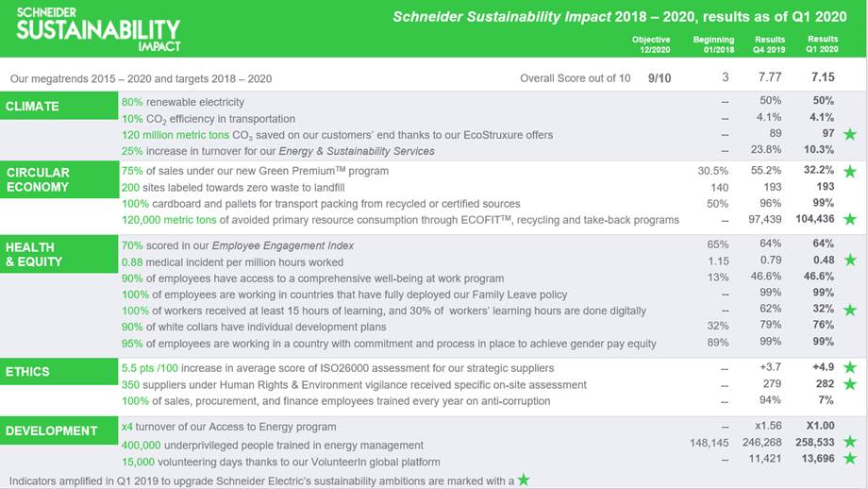Screen dimensions: 868x489
Task: Click the overall score 7.15 value
Action: [822, 77]
